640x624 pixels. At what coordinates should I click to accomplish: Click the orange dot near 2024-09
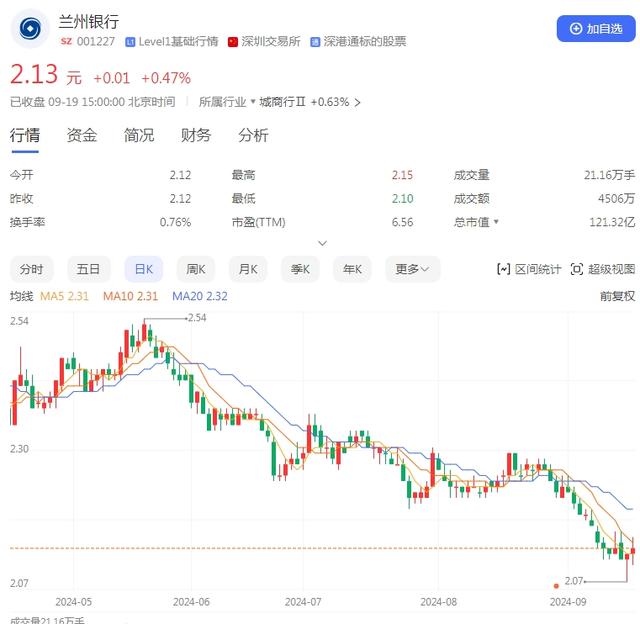tap(556, 586)
